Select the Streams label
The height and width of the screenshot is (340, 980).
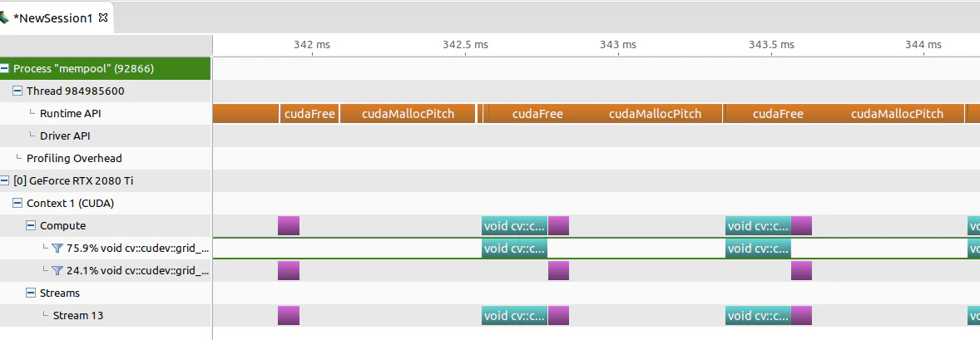coord(60,293)
